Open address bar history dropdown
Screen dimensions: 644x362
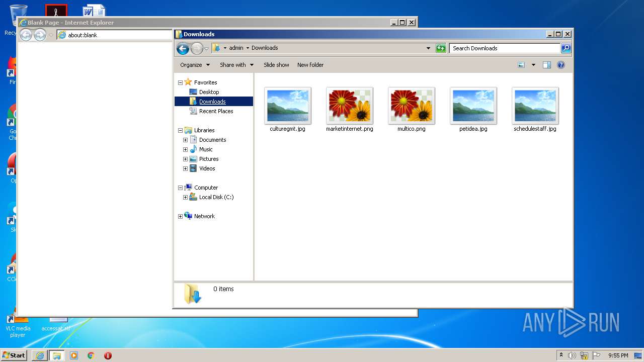[x=428, y=48]
